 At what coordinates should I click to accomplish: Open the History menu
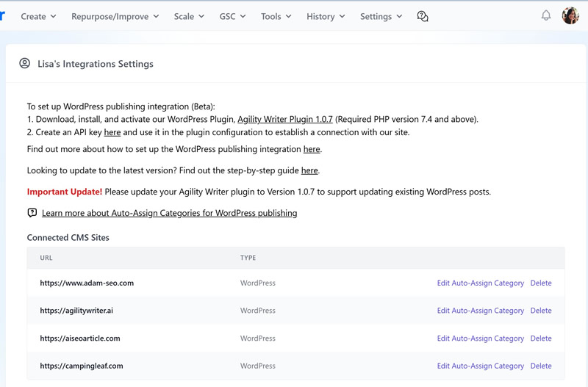click(x=326, y=16)
